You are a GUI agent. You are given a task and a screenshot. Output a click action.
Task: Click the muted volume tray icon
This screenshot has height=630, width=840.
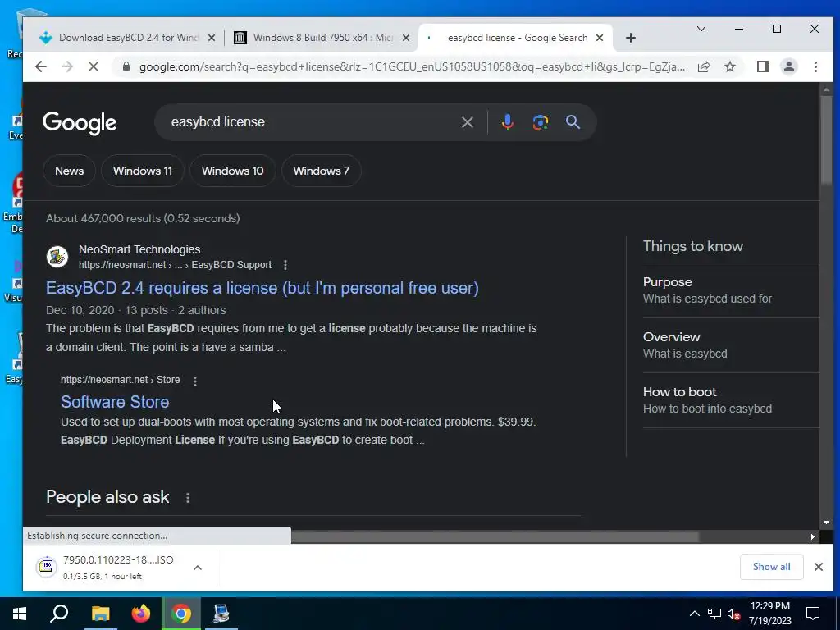[x=733, y=614]
